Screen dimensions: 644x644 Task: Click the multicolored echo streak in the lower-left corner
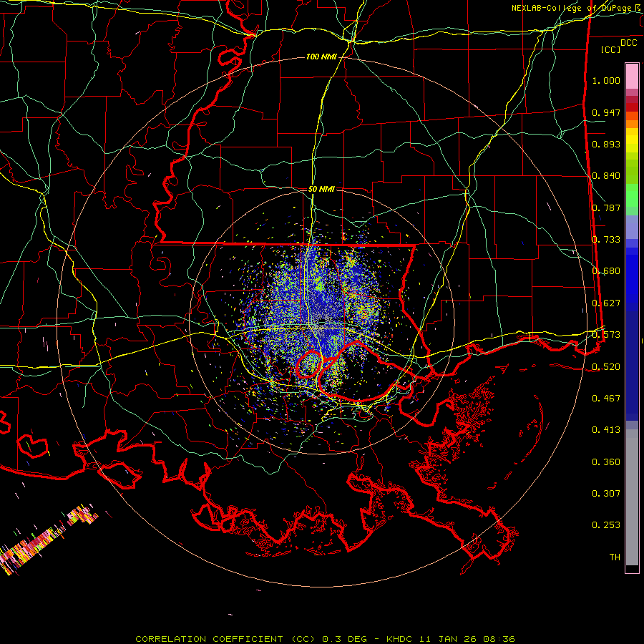pyautogui.click(x=48, y=539)
